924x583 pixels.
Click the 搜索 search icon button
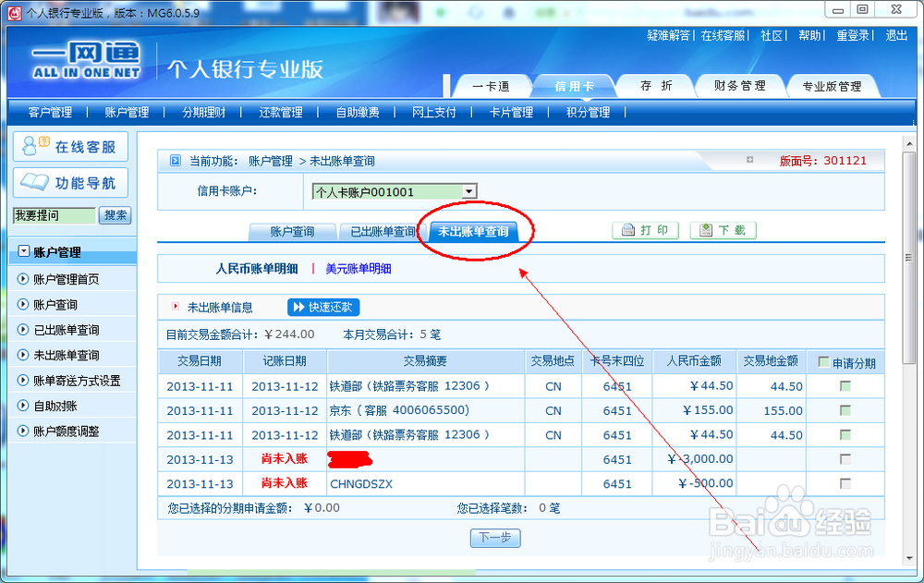click(115, 215)
